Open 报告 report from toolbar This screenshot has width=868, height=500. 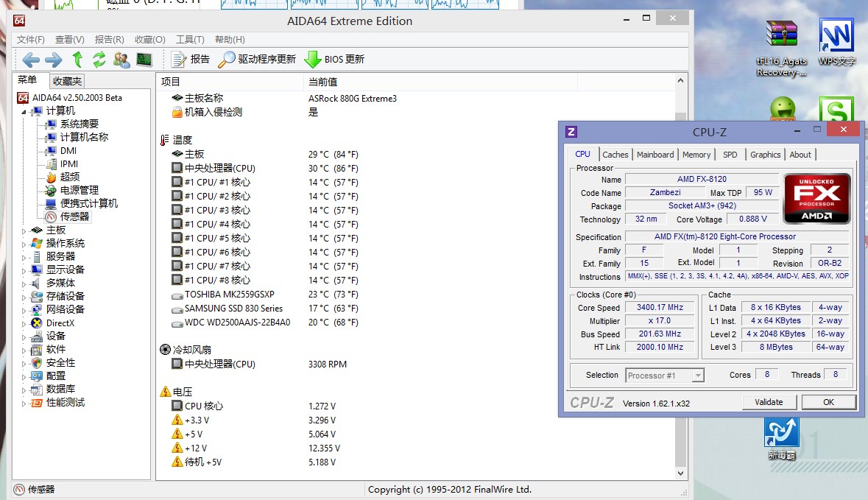click(191, 59)
